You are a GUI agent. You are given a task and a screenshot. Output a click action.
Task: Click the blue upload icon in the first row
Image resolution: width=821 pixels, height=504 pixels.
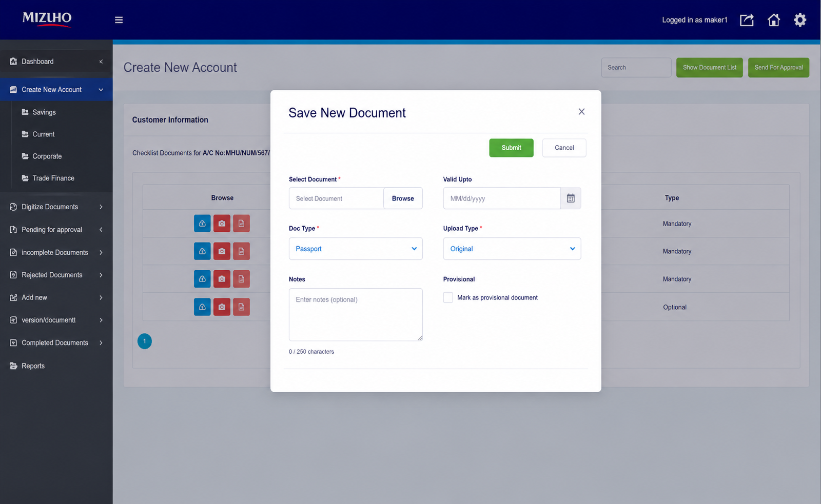202,224
